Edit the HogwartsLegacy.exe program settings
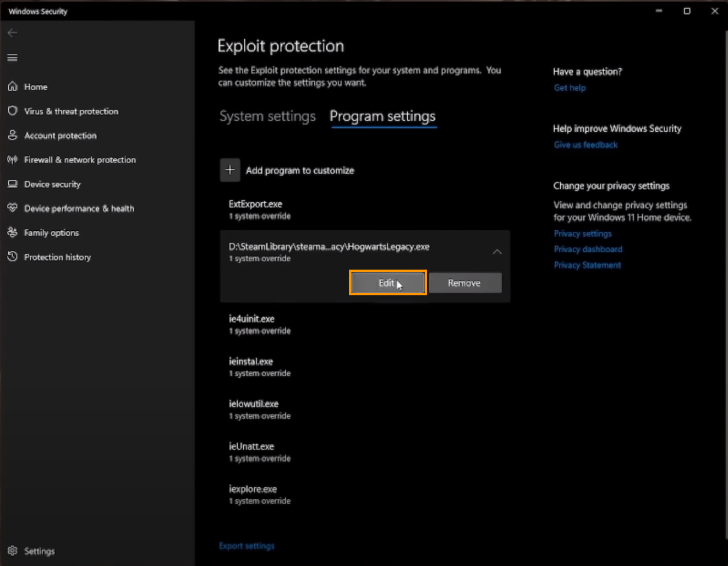 pyautogui.click(x=388, y=283)
